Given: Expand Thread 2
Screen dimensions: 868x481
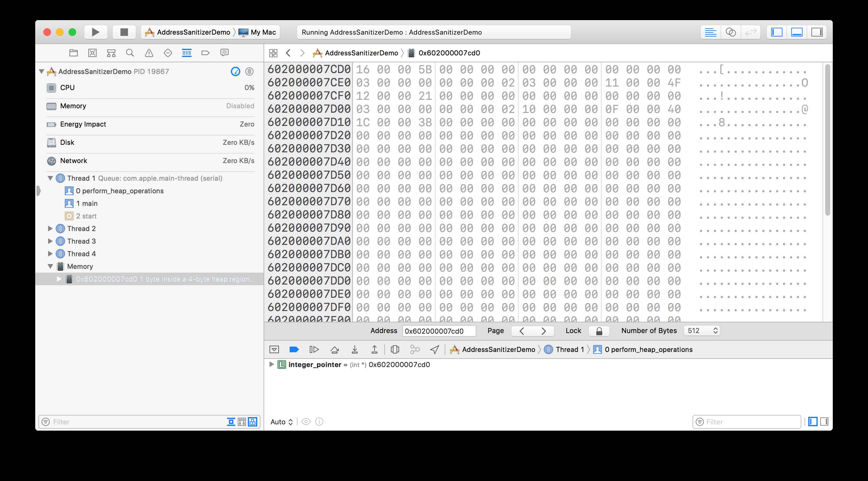Looking at the screenshot, I should pyautogui.click(x=50, y=229).
